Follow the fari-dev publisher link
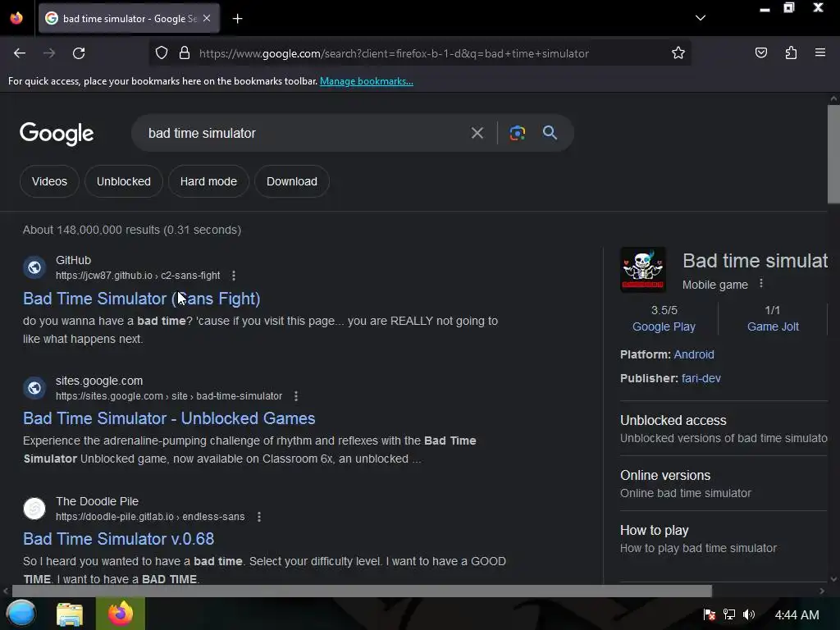 [x=701, y=378]
